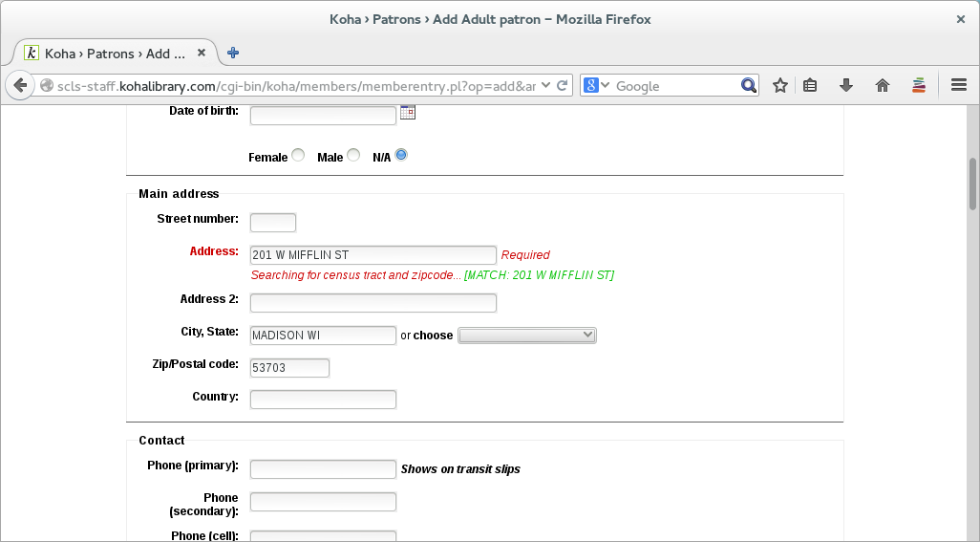Click the URL address bar

tap(296, 86)
